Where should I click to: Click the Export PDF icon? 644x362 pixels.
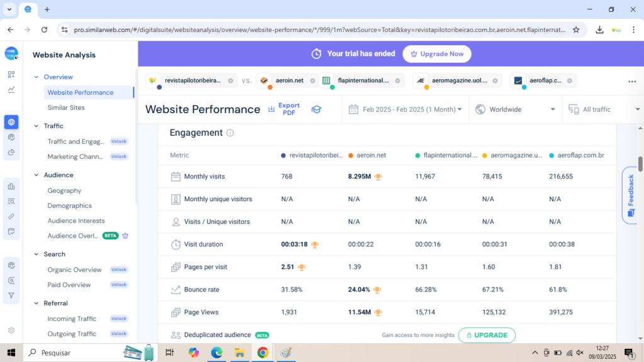pos(272,109)
